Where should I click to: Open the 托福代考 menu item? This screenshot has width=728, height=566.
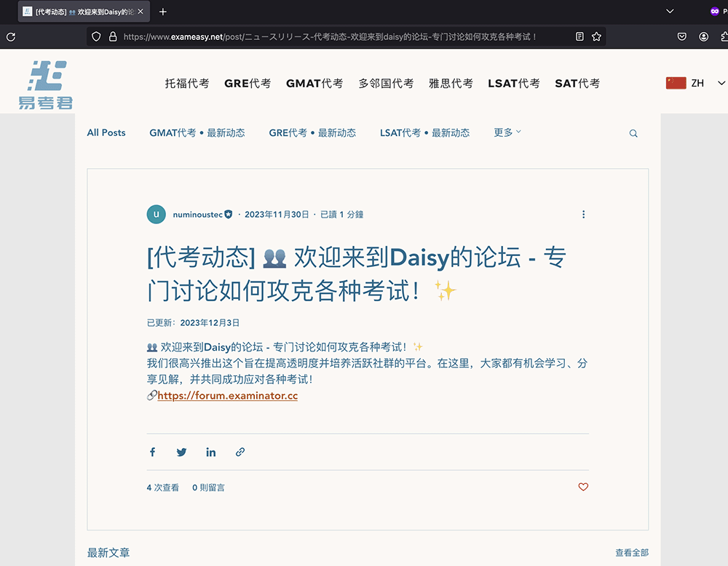point(187,83)
